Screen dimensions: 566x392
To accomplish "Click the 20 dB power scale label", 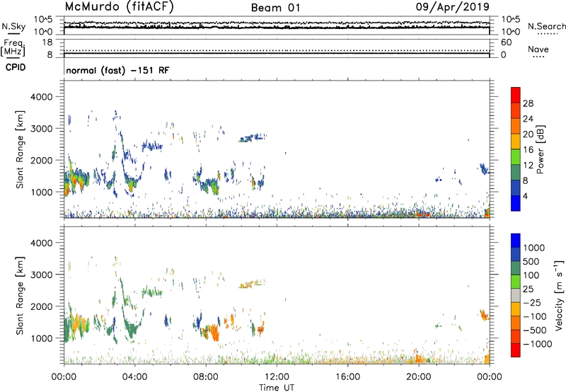I will click(528, 134).
